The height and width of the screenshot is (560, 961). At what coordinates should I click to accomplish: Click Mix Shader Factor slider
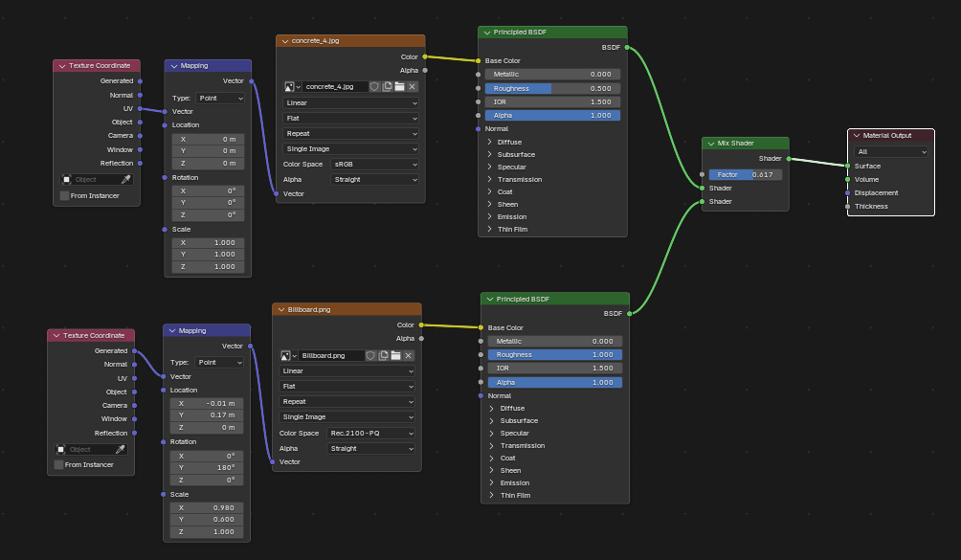746,174
